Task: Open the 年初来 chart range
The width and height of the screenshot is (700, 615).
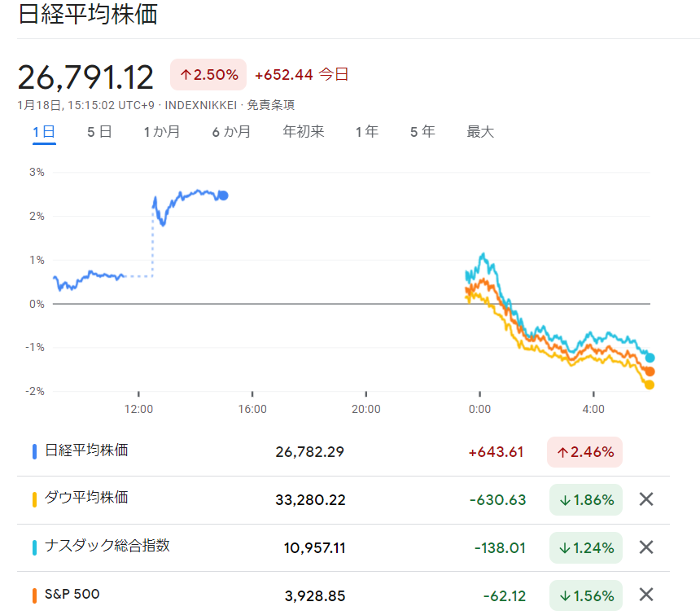Action: (303, 132)
